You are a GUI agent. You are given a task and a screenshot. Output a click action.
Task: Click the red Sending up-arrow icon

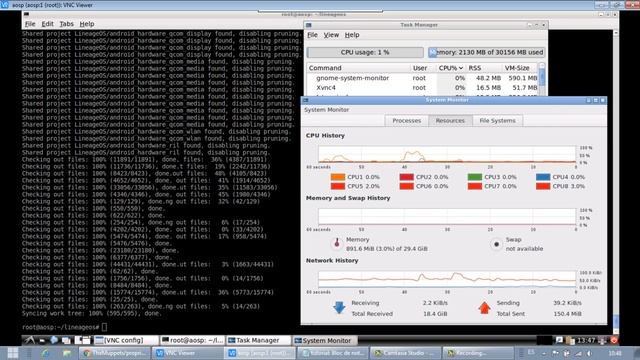pos(484,308)
